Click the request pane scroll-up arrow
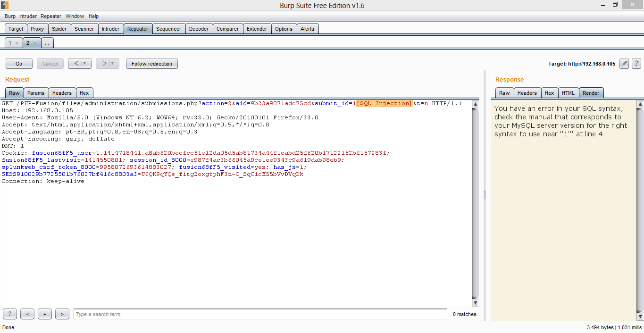 pos(476,104)
